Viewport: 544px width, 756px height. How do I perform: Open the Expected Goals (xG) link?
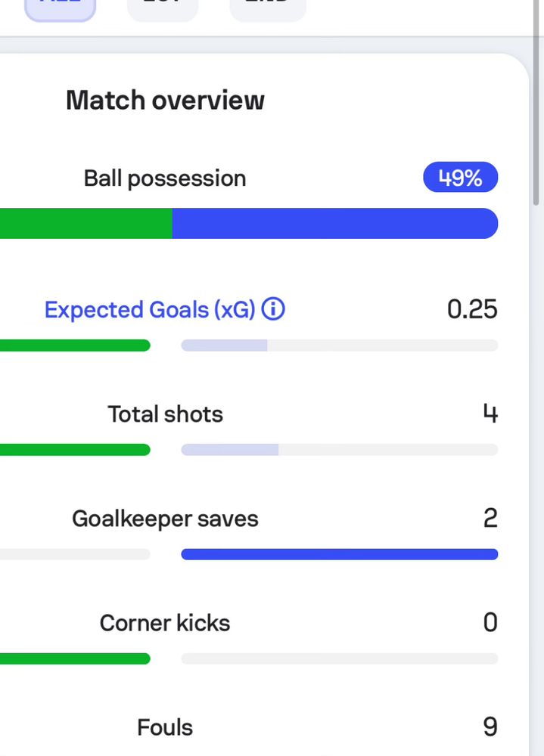point(150,309)
